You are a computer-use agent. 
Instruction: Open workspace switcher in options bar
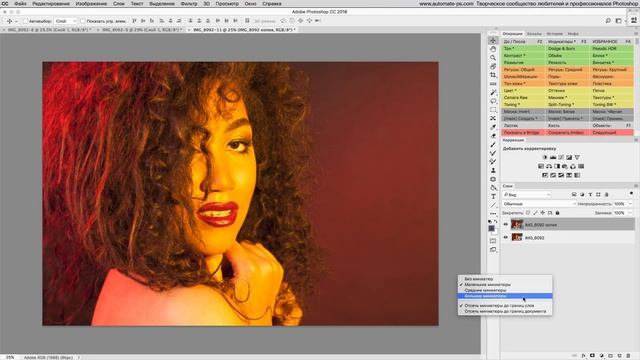coord(619,20)
